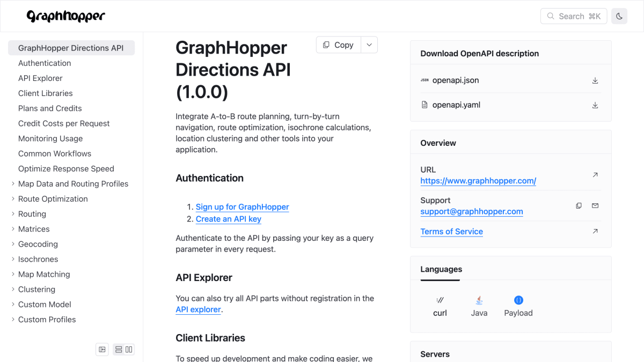This screenshot has width=644, height=362.
Task: Open the Terms of Service external arrow icon
Action: click(x=595, y=231)
